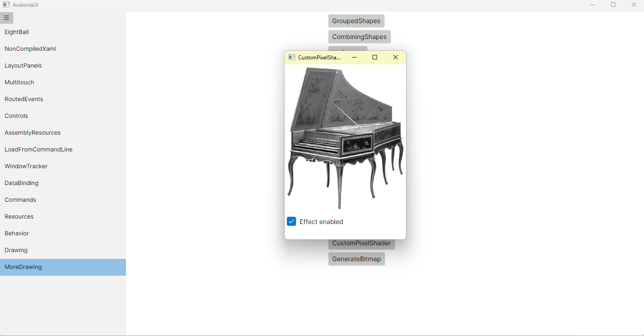Close the CustomPixelShader dialog window
Image resolution: width=644 pixels, height=336 pixels.
[x=396, y=57]
